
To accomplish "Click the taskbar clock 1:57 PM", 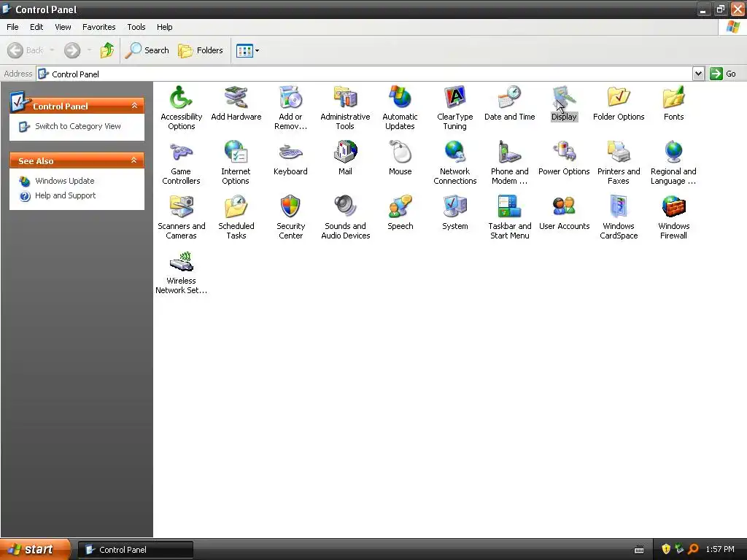I will coord(720,550).
